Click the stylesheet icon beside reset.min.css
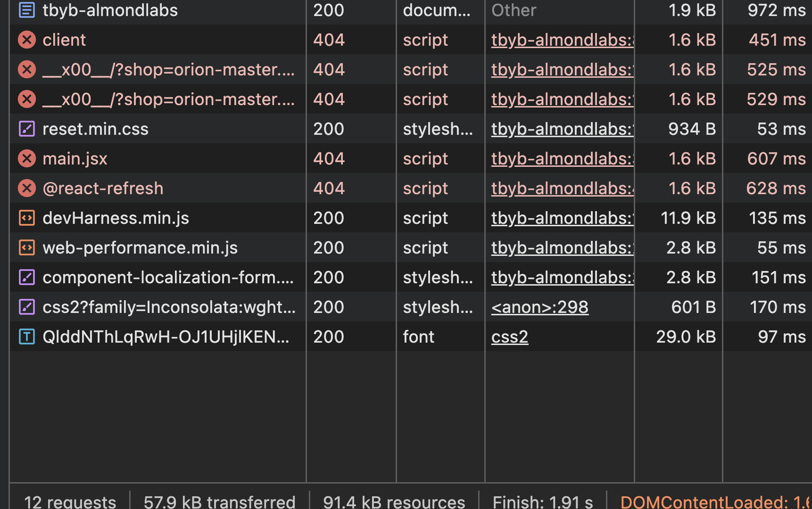812x509 pixels. pyautogui.click(x=27, y=129)
